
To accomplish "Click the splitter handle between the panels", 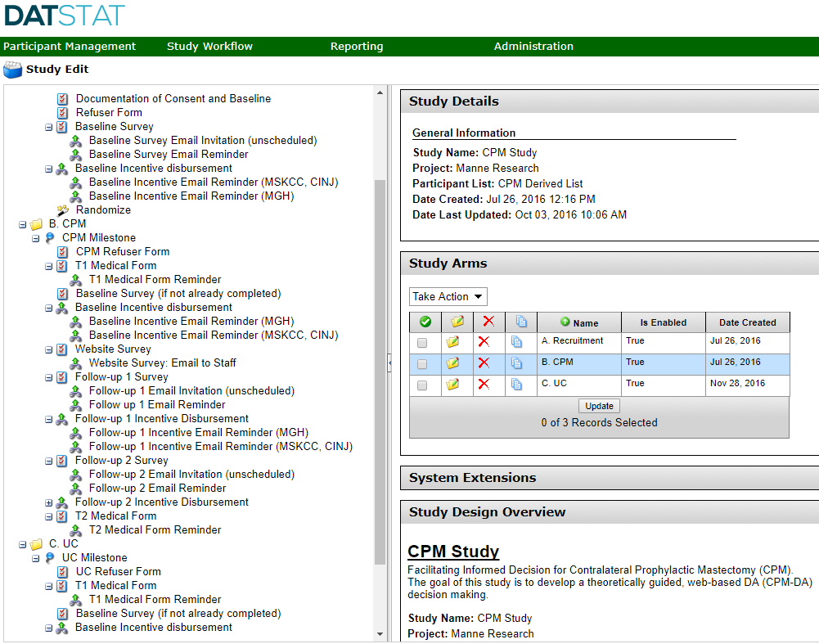I will click(x=389, y=363).
